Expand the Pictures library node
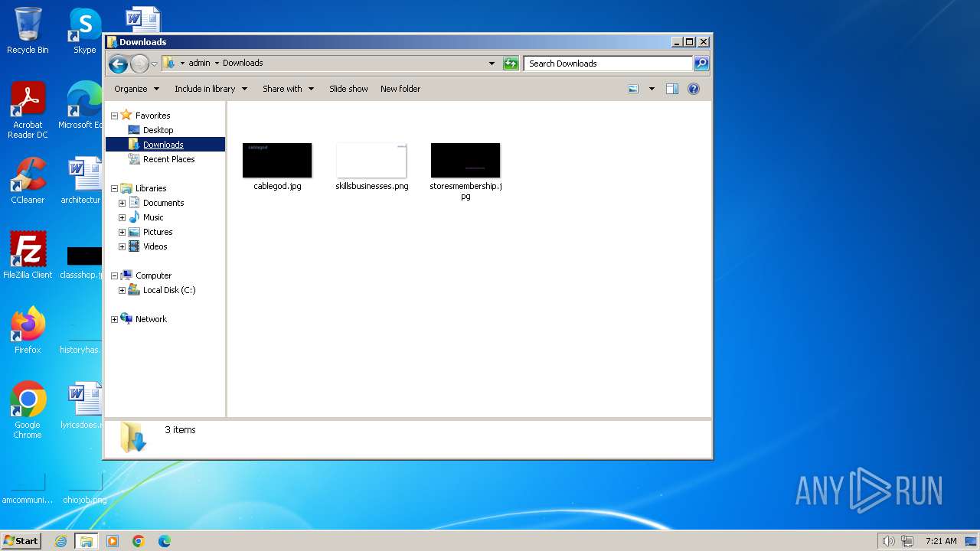The height and width of the screenshot is (551, 980). [122, 232]
